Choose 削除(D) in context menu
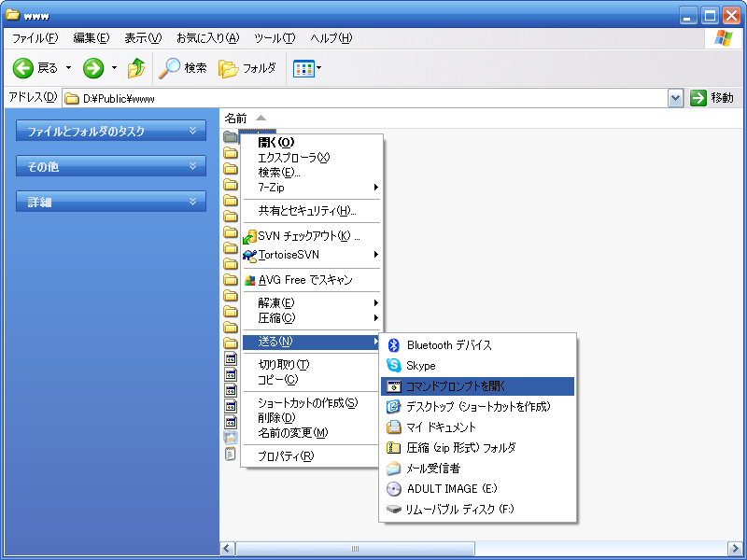747x560 pixels. (312, 418)
